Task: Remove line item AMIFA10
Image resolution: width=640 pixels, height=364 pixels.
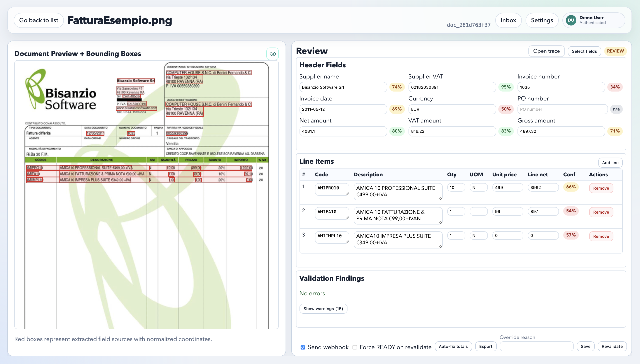Action: (x=601, y=212)
